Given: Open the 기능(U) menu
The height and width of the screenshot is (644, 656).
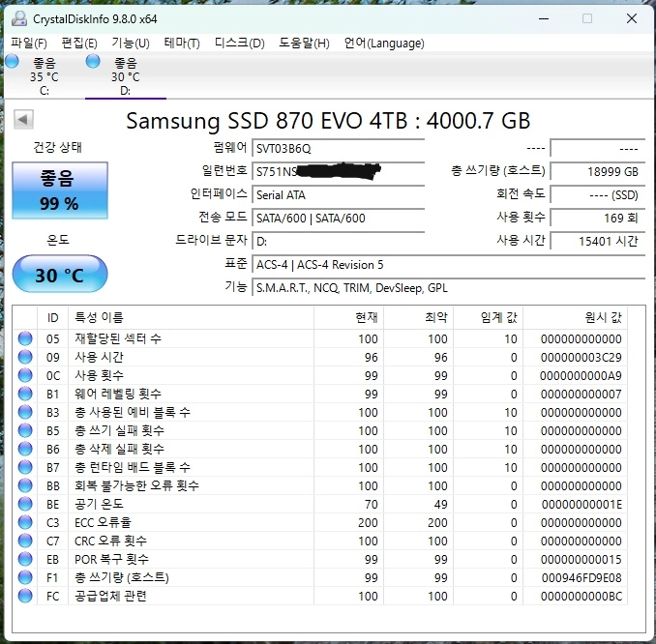Looking at the screenshot, I should pyautogui.click(x=130, y=44).
